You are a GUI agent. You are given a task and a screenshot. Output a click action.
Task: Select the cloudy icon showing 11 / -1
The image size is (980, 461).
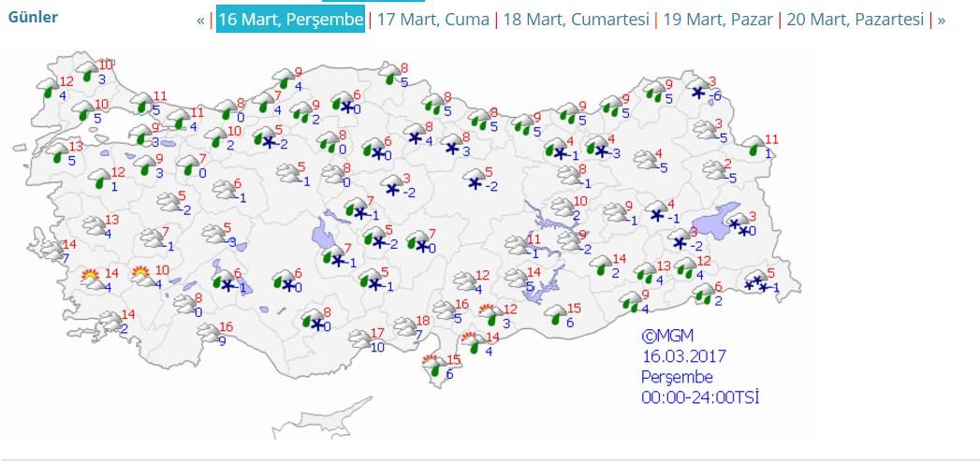coord(517,245)
